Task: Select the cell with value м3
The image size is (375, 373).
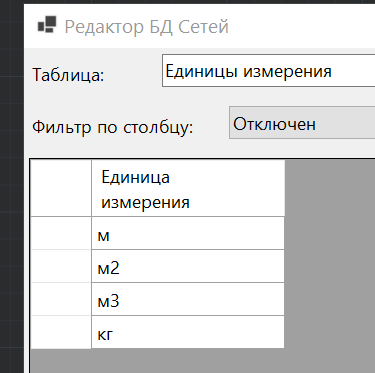Action: (x=188, y=299)
